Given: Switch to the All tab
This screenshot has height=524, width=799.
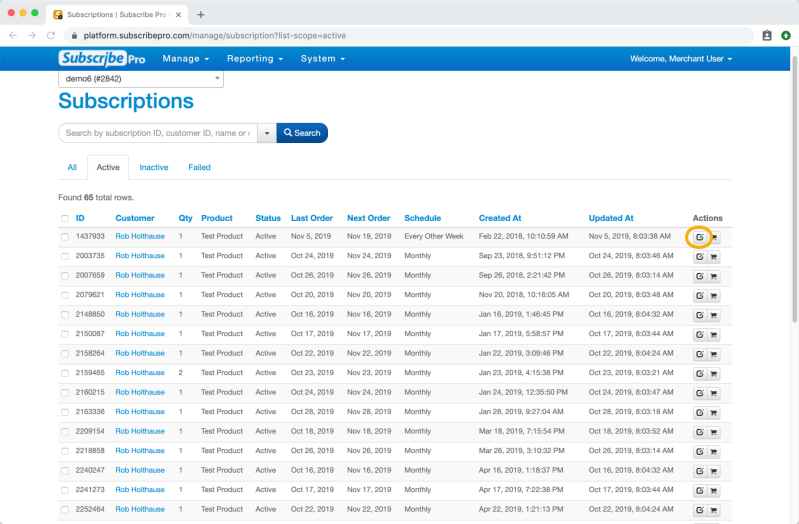Looking at the screenshot, I should pos(72,167).
